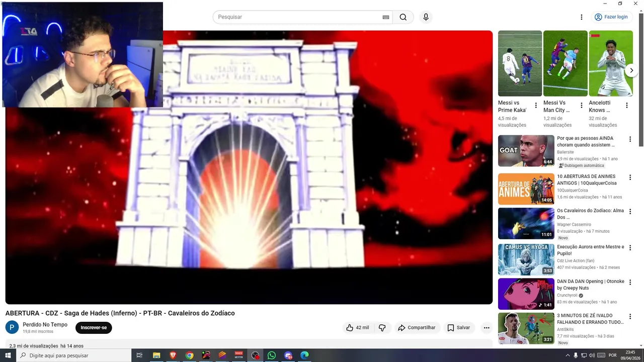Open the on-screen keyboard in search box
The width and height of the screenshot is (644, 362).
386,17
